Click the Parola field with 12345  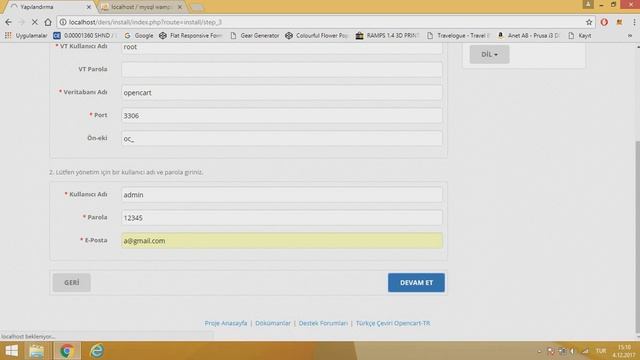[x=282, y=218]
